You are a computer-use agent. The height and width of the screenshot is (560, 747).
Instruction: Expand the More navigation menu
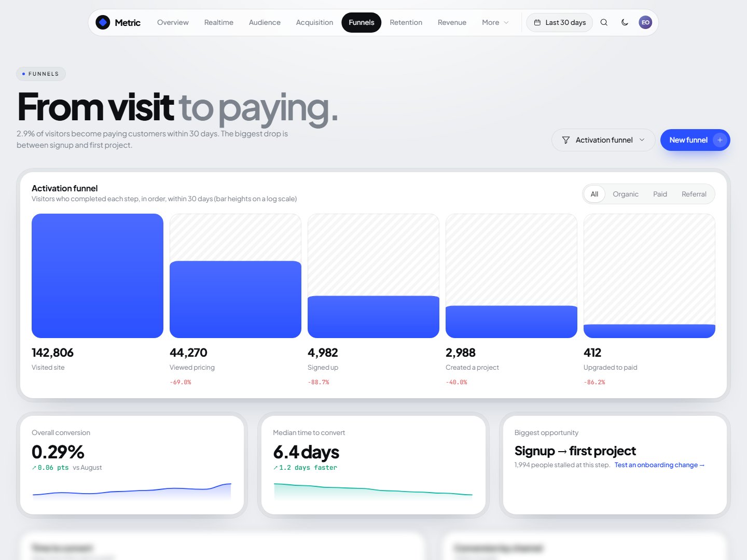pyautogui.click(x=495, y=22)
